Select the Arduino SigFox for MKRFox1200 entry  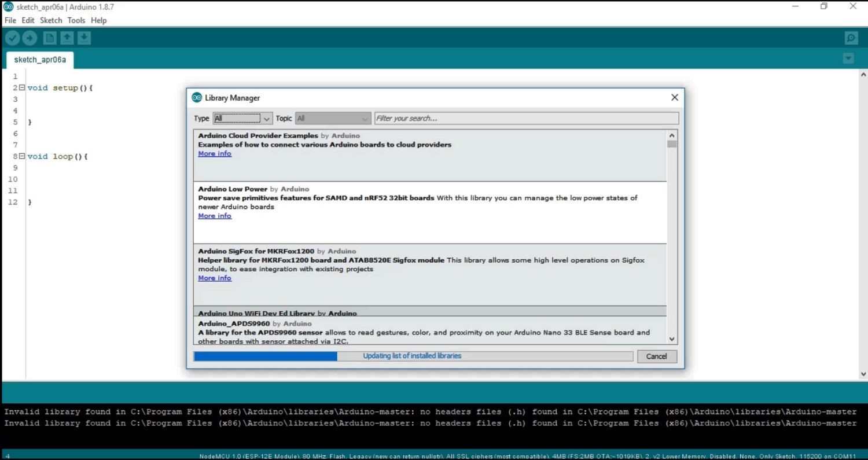[430, 275]
